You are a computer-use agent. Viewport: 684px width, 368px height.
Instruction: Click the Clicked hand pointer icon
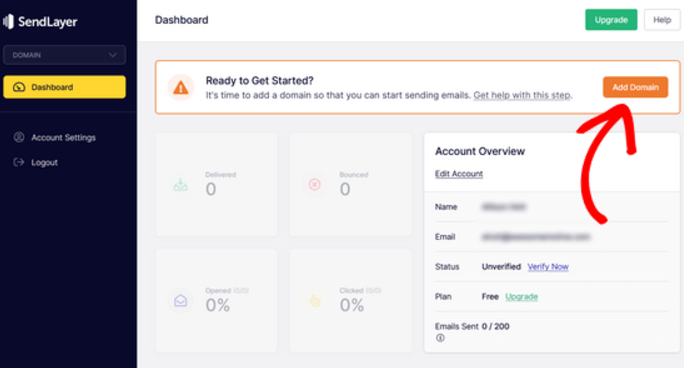pos(315,300)
